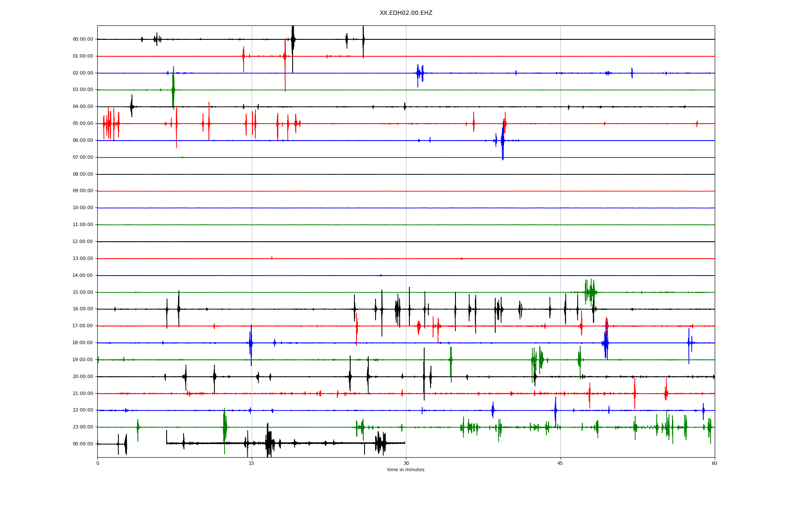Click the 60 tick on x-axis
The width and height of the screenshot is (812, 508).
click(714, 463)
